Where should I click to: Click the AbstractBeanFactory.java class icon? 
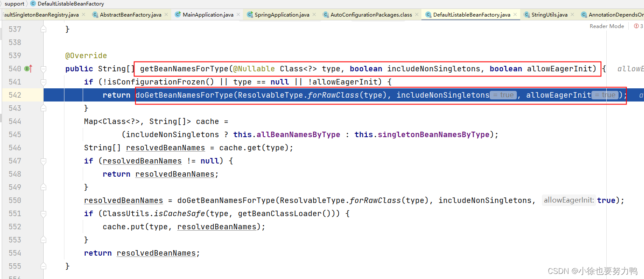click(95, 14)
